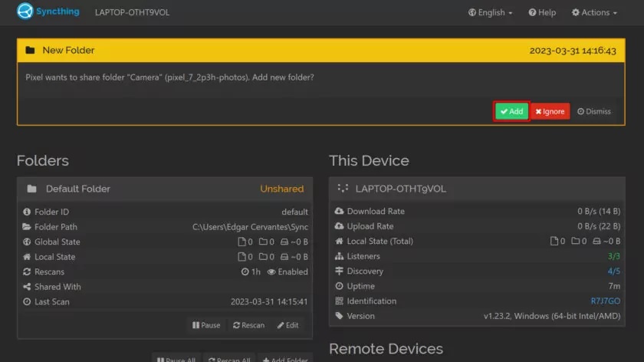Click the Discovery 4/5 value
The width and height of the screenshot is (644, 362).
point(613,271)
